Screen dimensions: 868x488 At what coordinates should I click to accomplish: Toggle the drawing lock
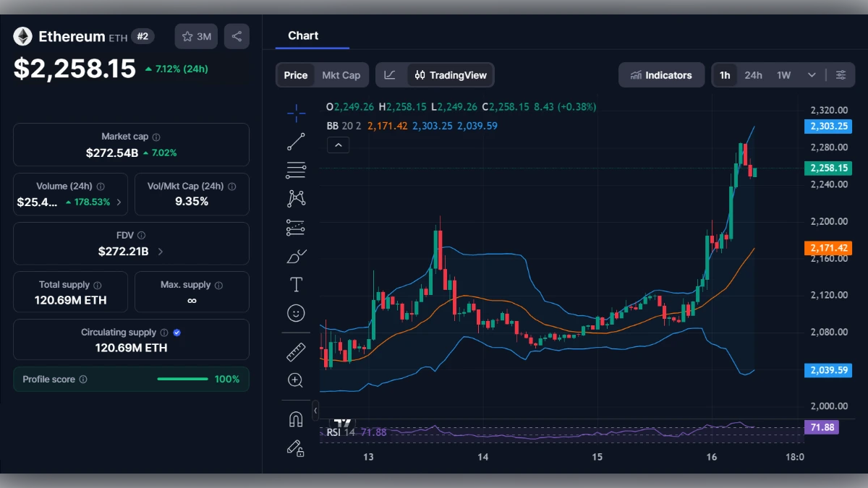pyautogui.click(x=296, y=448)
